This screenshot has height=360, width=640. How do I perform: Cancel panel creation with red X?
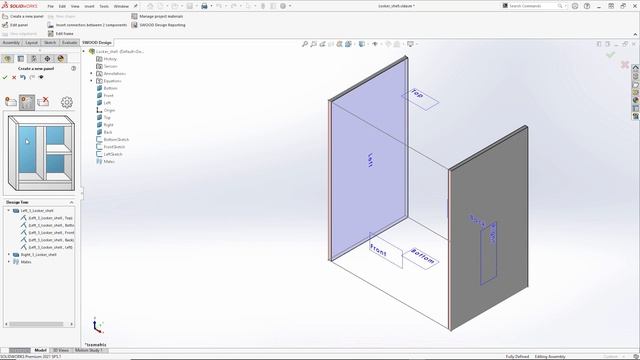pyautogui.click(x=14, y=77)
